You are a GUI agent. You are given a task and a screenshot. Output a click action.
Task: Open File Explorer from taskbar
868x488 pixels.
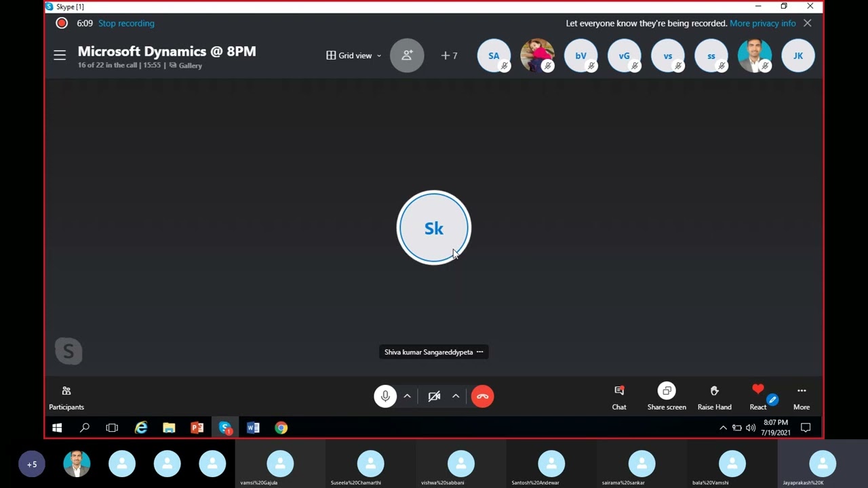click(169, 428)
